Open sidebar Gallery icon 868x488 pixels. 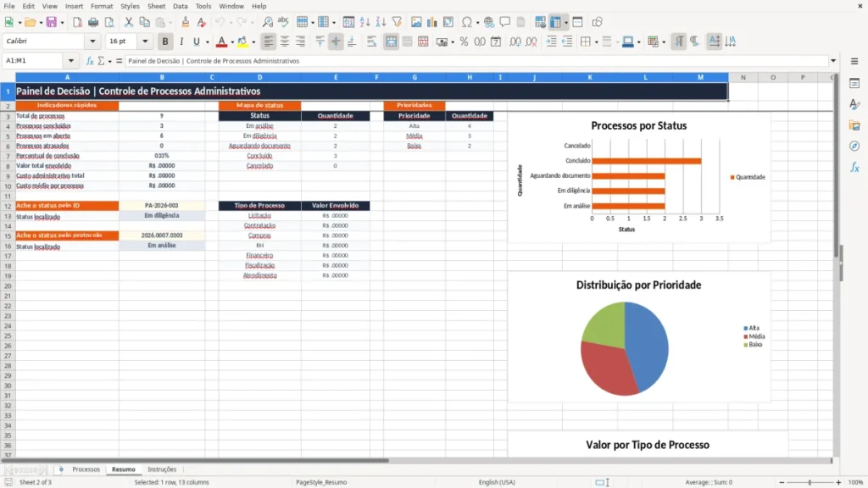click(x=854, y=125)
